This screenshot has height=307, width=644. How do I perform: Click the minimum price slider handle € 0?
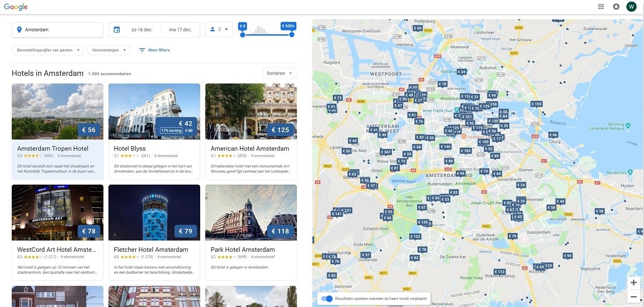pos(243,34)
